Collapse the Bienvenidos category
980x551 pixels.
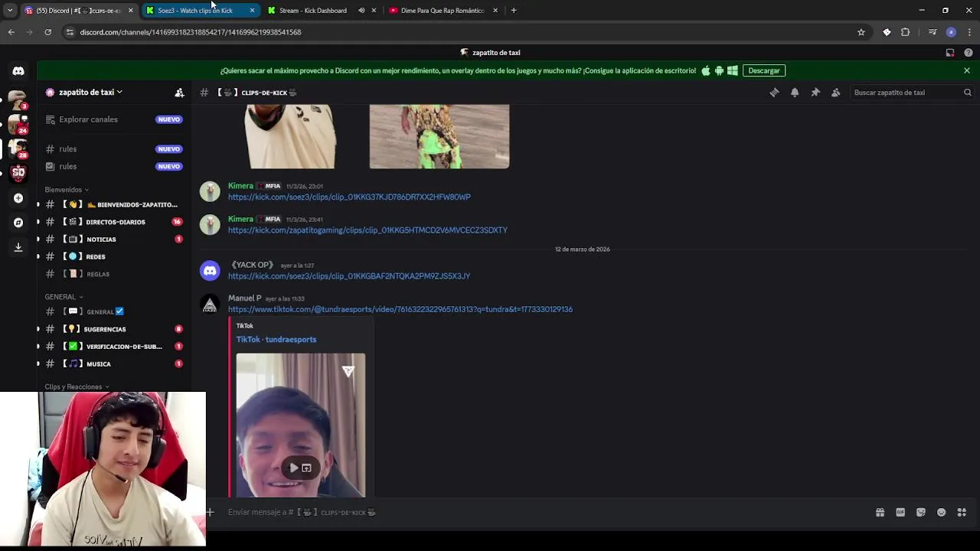[67, 190]
